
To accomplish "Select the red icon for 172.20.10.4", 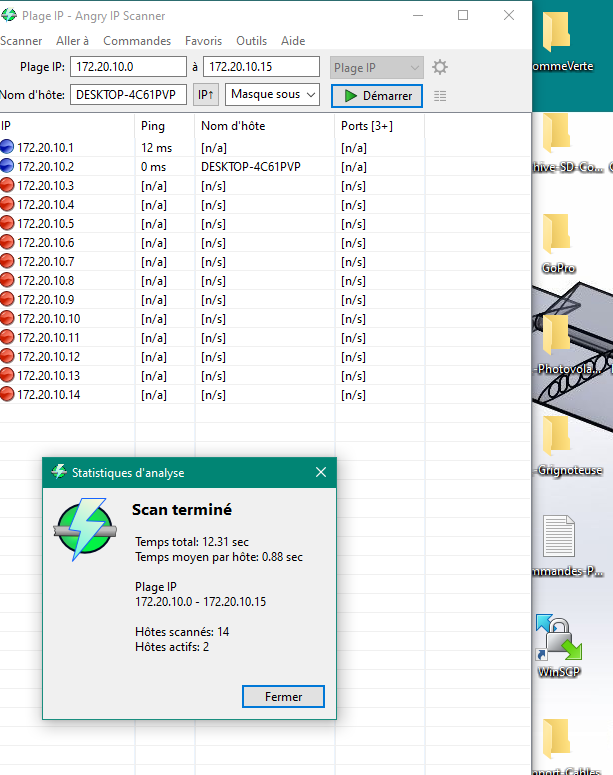I will (x=7, y=204).
